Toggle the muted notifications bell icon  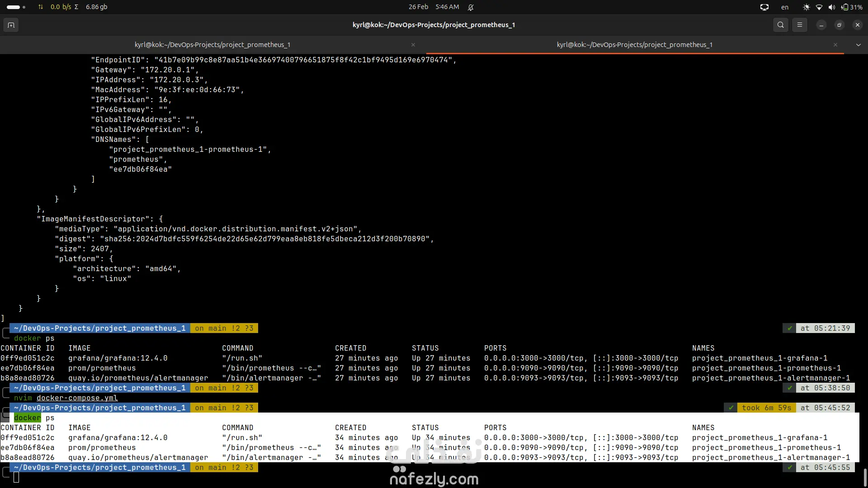tap(471, 7)
